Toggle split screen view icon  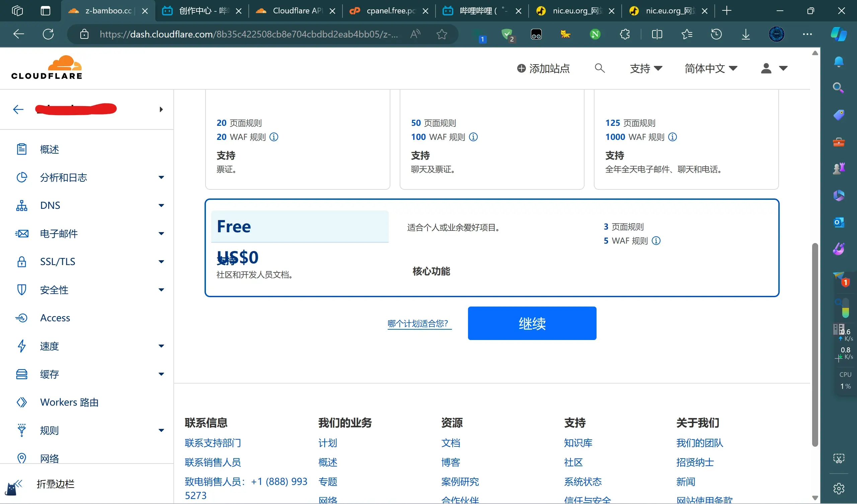point(657,34)
